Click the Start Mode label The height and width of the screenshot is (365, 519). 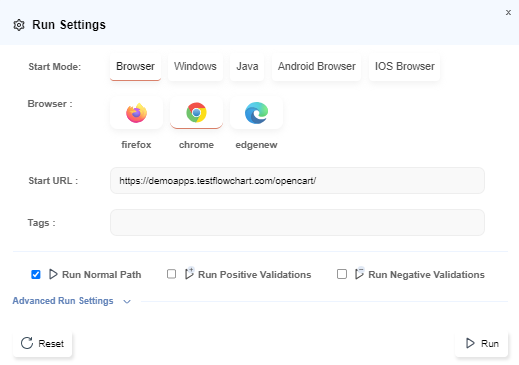tap(55, 67)
